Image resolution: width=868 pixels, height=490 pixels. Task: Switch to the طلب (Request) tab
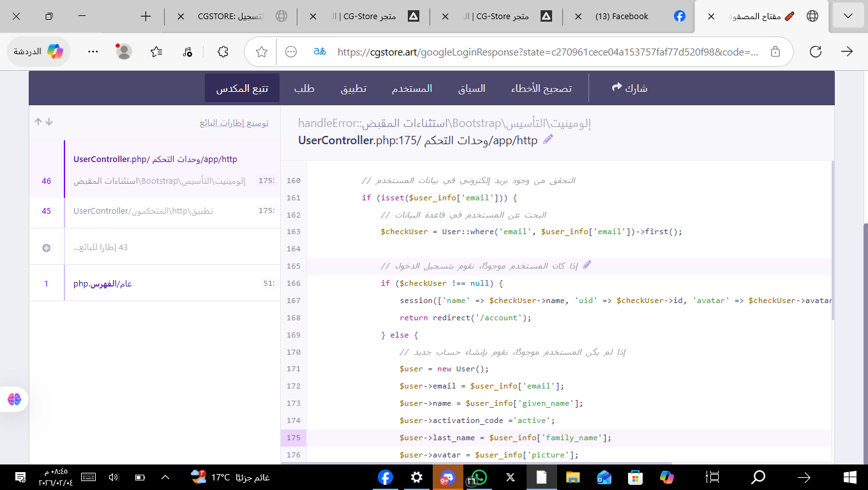click(x=304, y=88)
